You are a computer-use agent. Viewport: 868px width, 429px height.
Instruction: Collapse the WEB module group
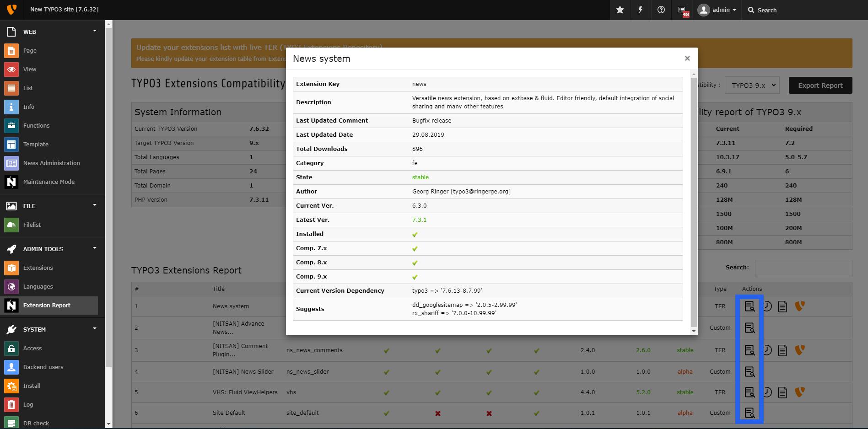pos(95,31)
